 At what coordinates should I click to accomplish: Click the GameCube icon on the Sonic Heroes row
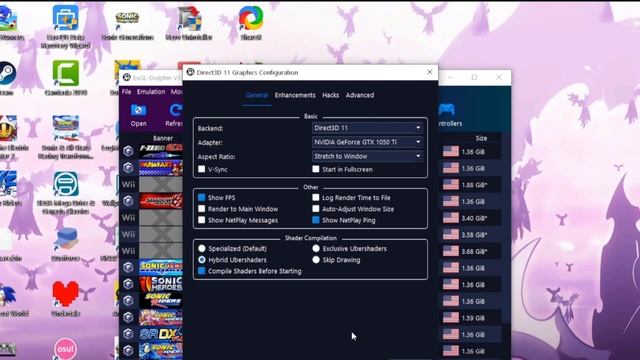point(128,284)
